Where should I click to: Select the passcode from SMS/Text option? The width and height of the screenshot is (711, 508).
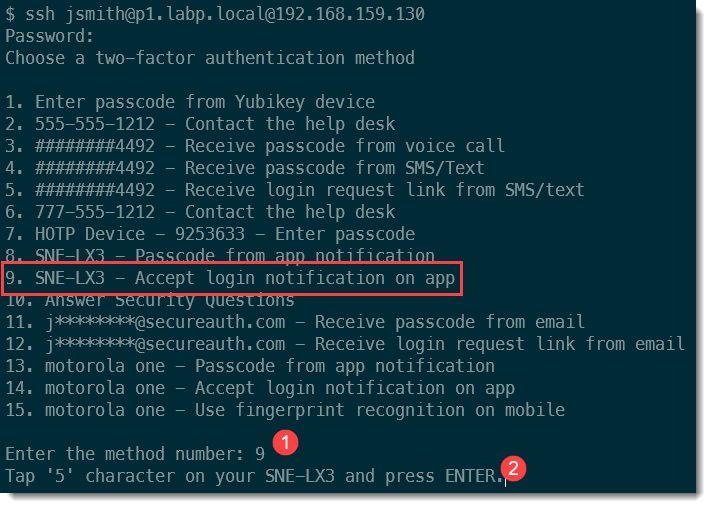pos(245,168)
